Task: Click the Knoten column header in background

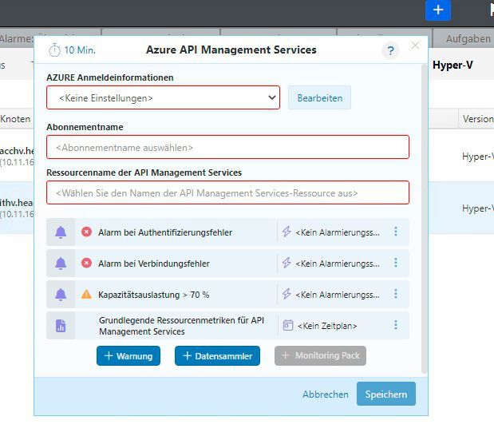Action: coord(15,119)
